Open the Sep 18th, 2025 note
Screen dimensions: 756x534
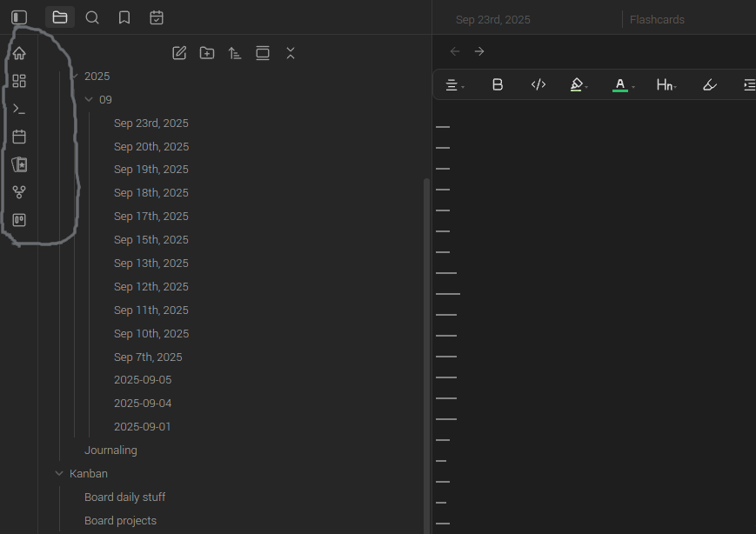151,193
